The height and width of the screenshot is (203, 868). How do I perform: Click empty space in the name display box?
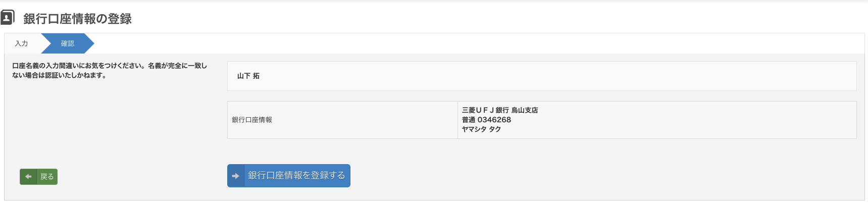[555, 76]
